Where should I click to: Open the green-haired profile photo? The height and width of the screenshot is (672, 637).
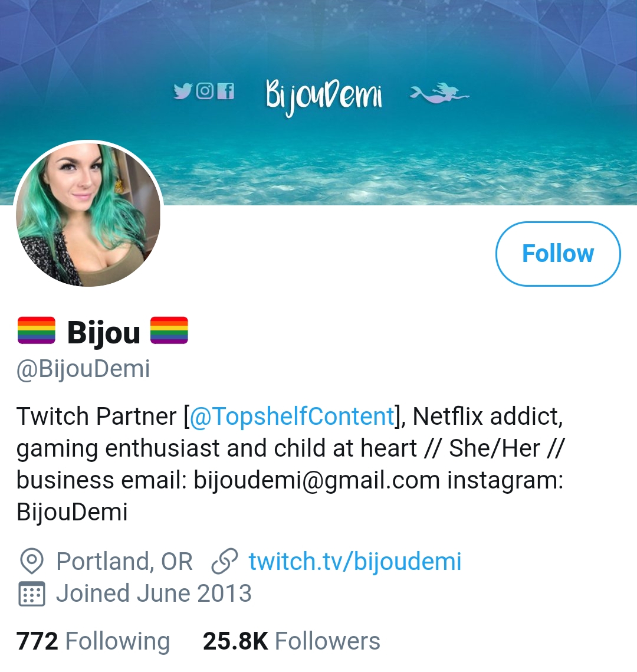(88, 214)
